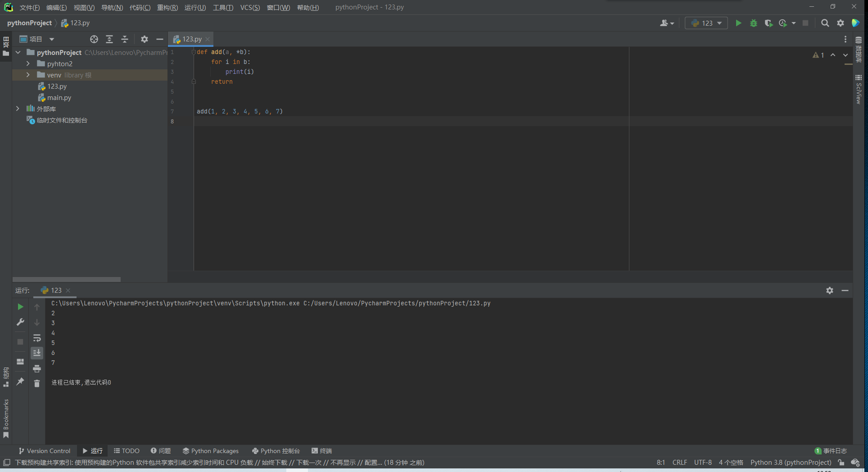Open 事件日志 event log
Viewport: 868px width, 472px height.
click(831, 451)
